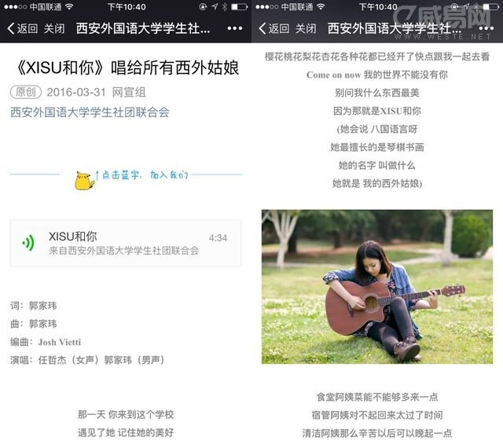Viewport: 503px width, 448px height.
Task: Tap the back chevron on right screen
Action: pyautogui.click(x=263, y=28)
